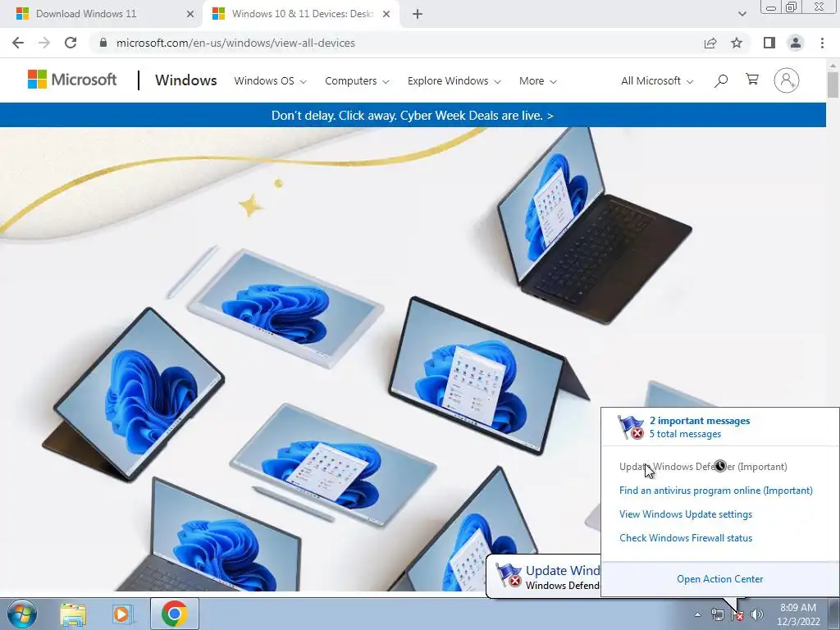This screenshot has width=840, height=630.
Task: Click the scrollbar up arrow
Action: click(833, 66)
